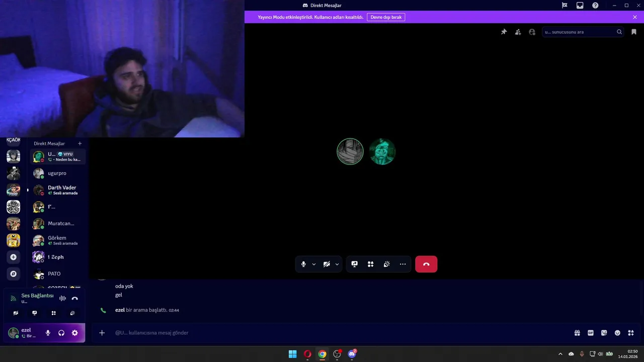Open pinned messages
644x362 pixels.
(x=504, y=32)
